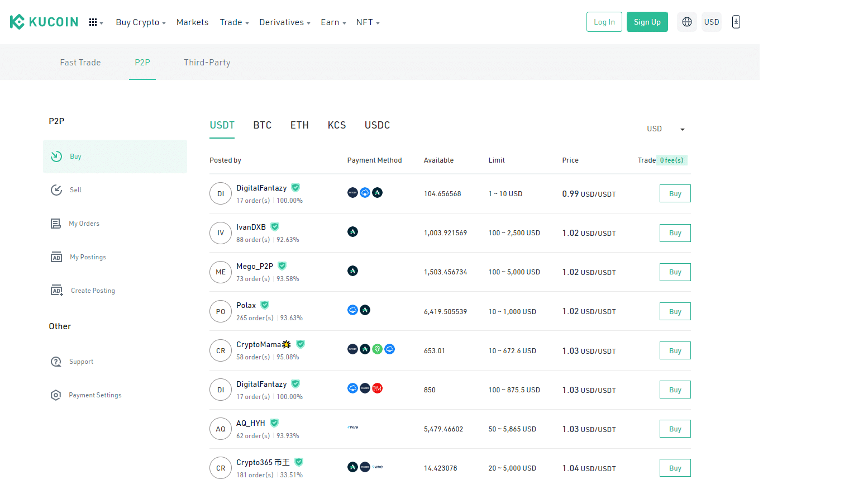Viewport: 868px width, 484px height.
Task: Click the verified shield next to IvanDXB
Action: 275,227
